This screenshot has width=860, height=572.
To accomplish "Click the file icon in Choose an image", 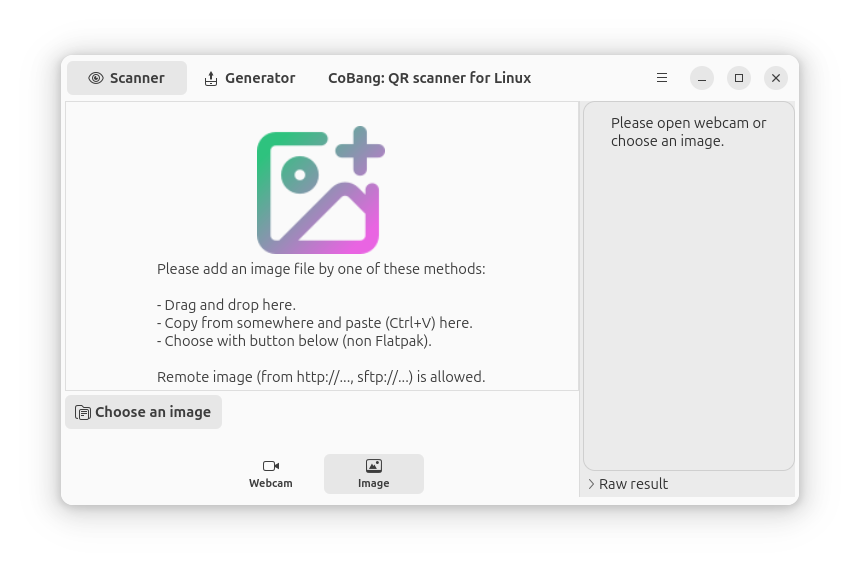I will click(83, 412).
